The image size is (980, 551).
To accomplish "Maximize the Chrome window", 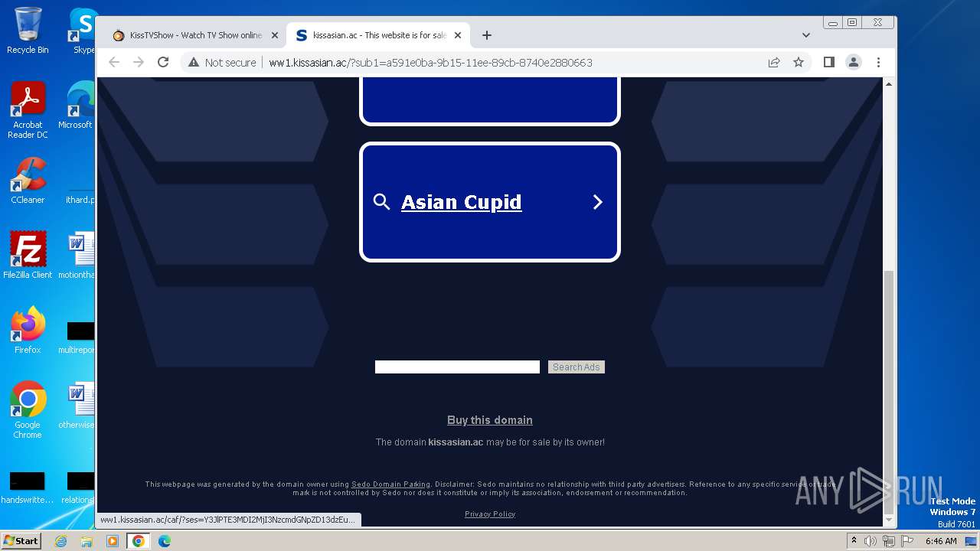I will click(851, 23).
